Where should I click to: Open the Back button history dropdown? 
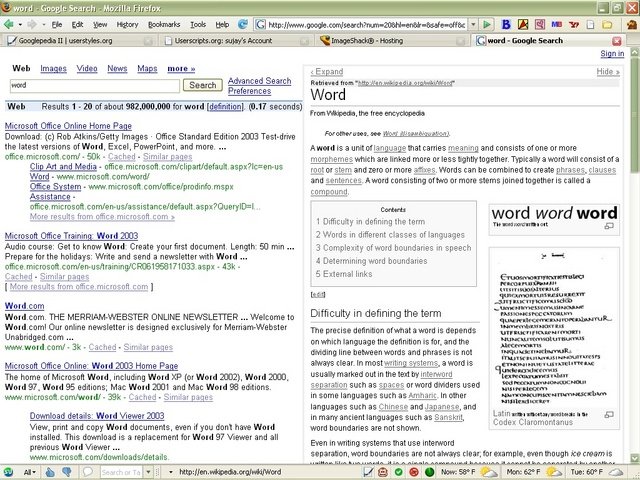tap(20, 25)
